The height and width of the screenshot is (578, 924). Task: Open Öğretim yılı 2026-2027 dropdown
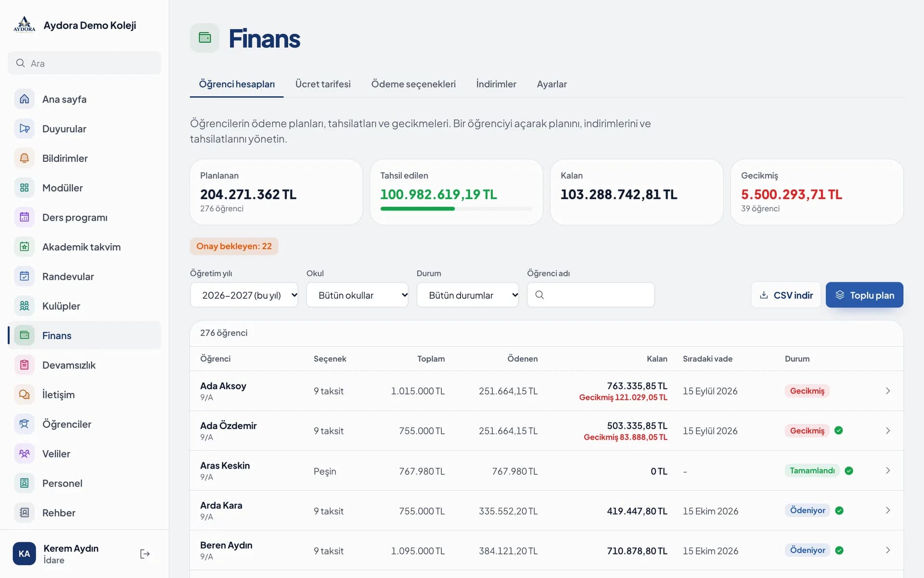tap(244, 295)
